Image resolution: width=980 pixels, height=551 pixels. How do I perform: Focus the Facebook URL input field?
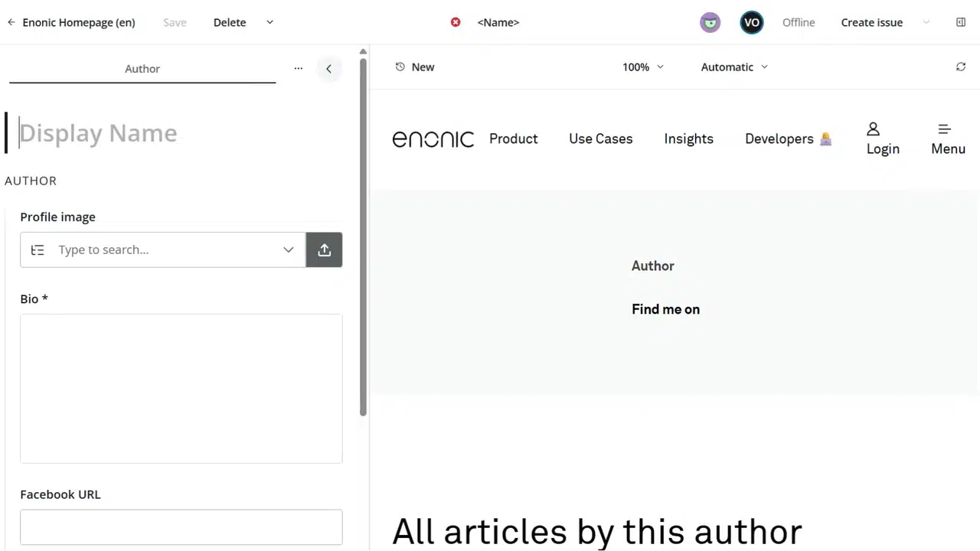pyautogui.click(x=181, y=527)
